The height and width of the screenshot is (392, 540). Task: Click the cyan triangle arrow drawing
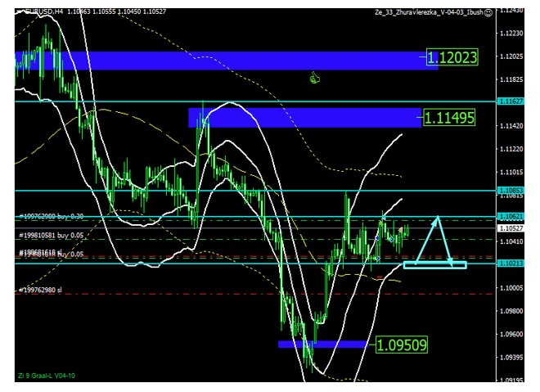tap(438, 240)
